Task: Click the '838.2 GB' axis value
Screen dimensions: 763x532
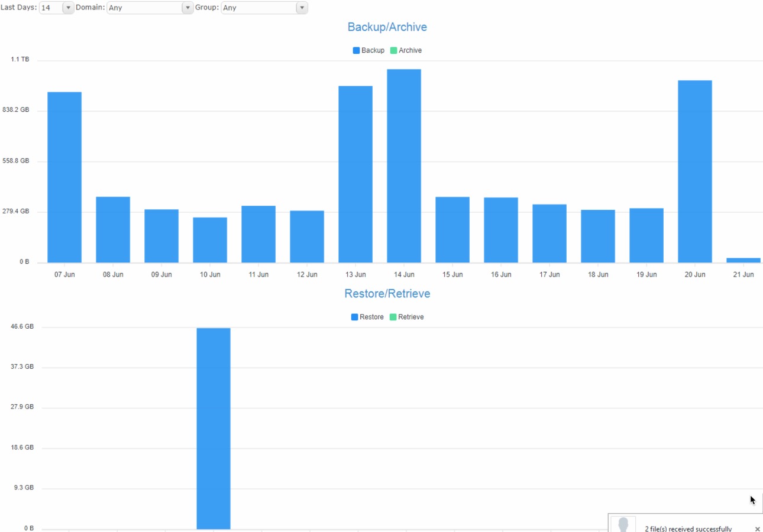Action: tap(16, 110)
